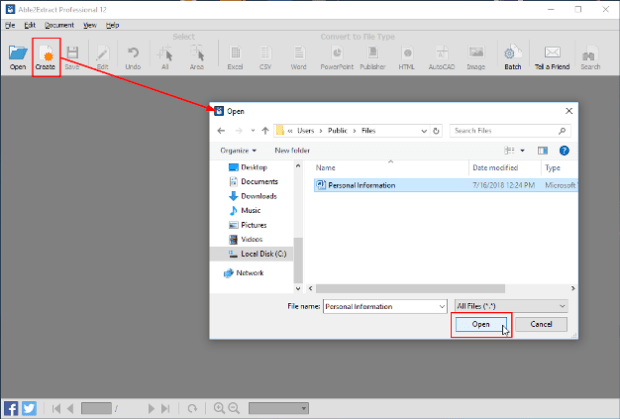Screen dimensions: 620x419
Task: Select Documents in navigation pane
Action: click(253, 181)
